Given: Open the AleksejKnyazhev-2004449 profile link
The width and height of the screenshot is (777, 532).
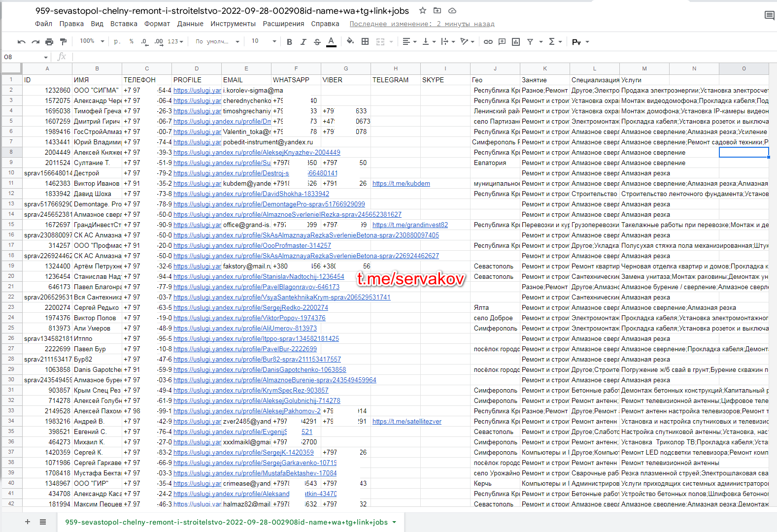Looking at the screenshot, I should click(x=257, y=152).
